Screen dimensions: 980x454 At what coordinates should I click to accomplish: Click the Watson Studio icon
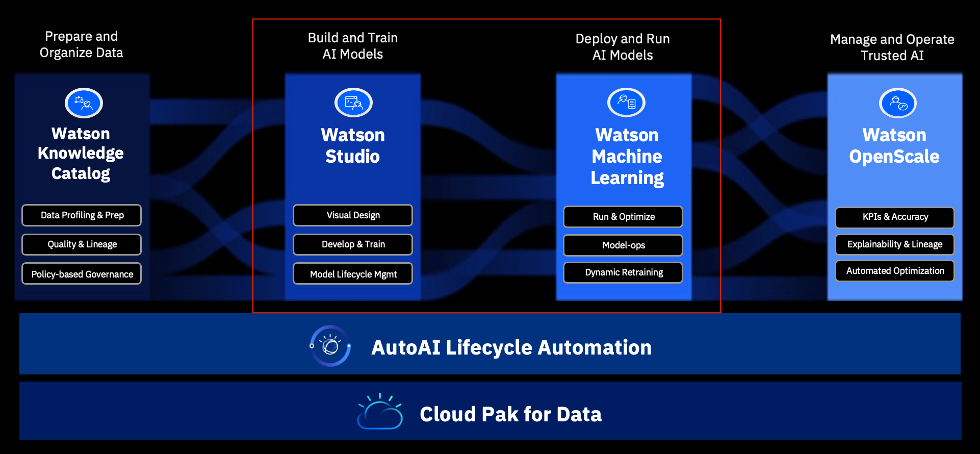coord(353,103)
